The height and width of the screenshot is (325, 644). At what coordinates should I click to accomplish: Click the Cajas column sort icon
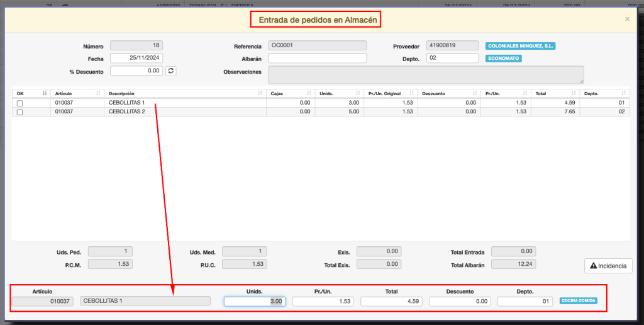click(x=309, y=93)
